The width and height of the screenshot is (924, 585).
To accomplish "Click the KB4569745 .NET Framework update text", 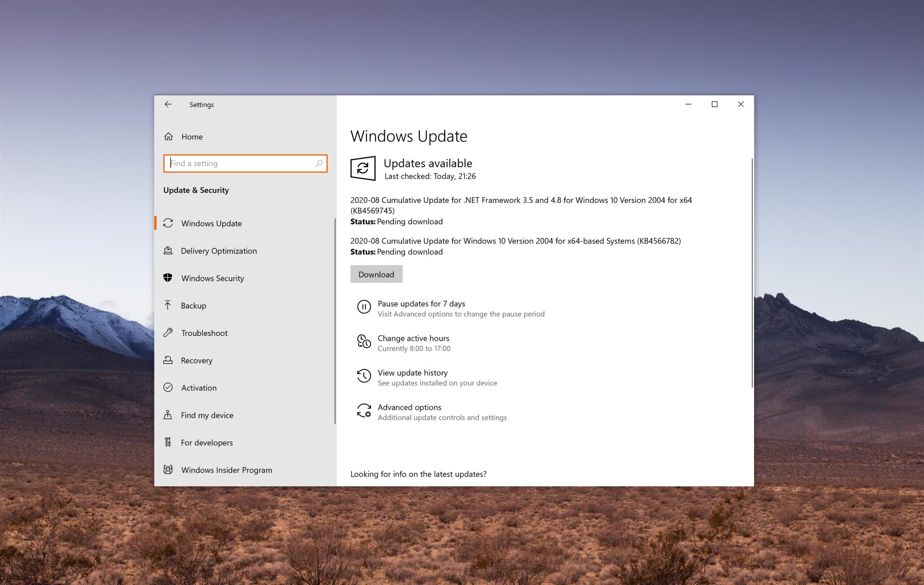I will [521, 205].
